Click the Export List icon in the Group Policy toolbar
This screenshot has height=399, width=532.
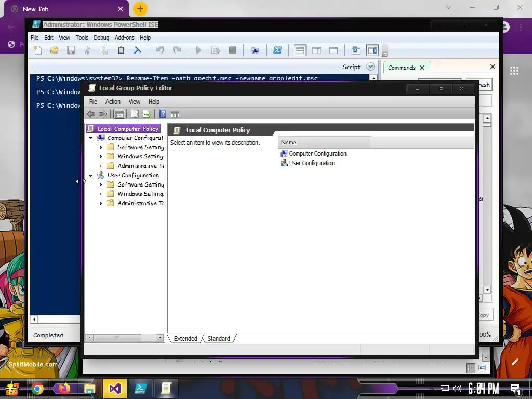pyautogui.click(x=147, y=114)
